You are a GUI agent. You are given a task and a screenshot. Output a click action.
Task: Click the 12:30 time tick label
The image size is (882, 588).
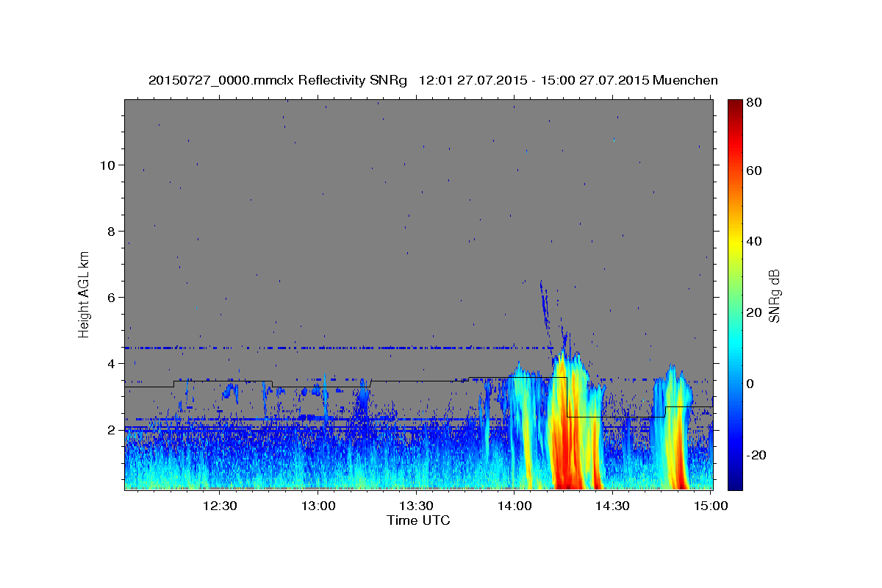tap(219, 506)
